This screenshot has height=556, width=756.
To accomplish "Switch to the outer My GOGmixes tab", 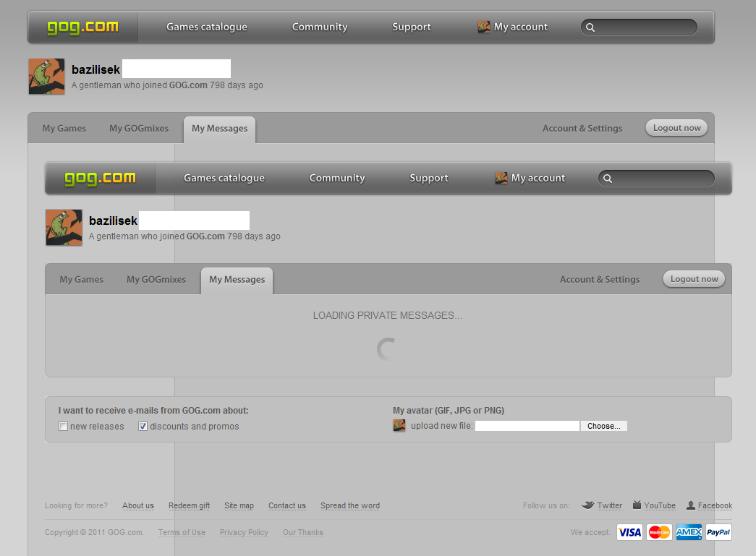I will coord(139,128).
